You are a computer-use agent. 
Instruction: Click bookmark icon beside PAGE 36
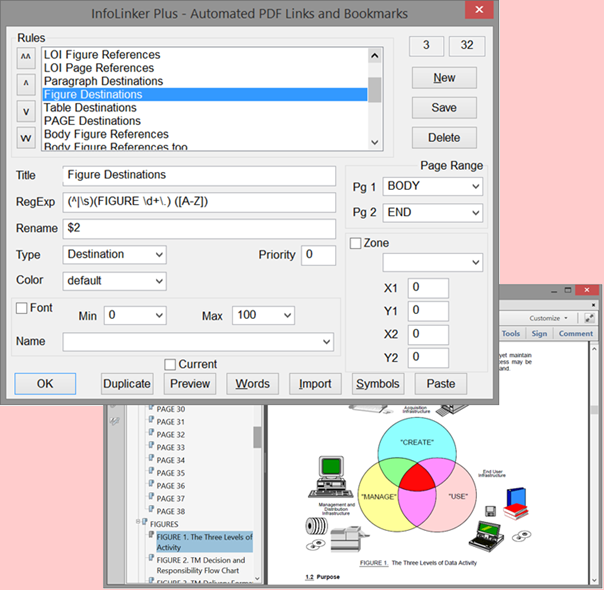tap(151, 484)
